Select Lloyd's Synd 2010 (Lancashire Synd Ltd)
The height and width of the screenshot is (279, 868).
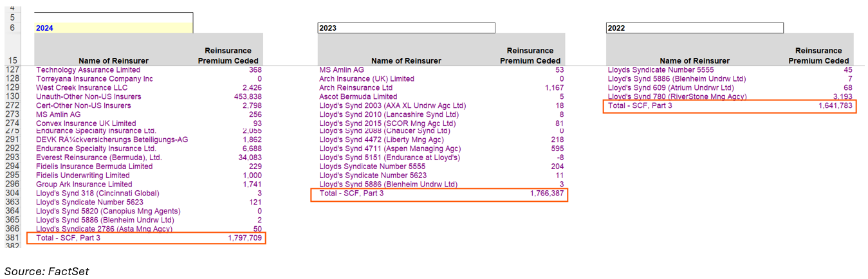(x=392, y=114)
